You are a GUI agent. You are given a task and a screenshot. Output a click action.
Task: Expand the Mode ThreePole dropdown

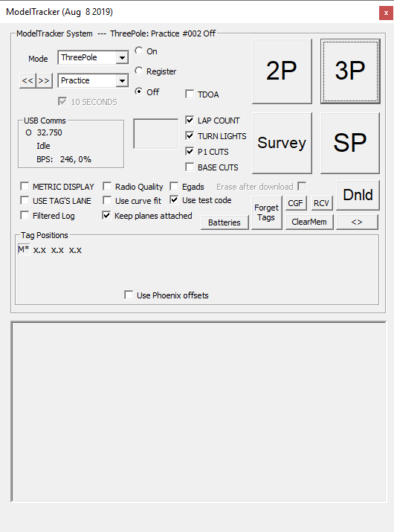(122, 58)
